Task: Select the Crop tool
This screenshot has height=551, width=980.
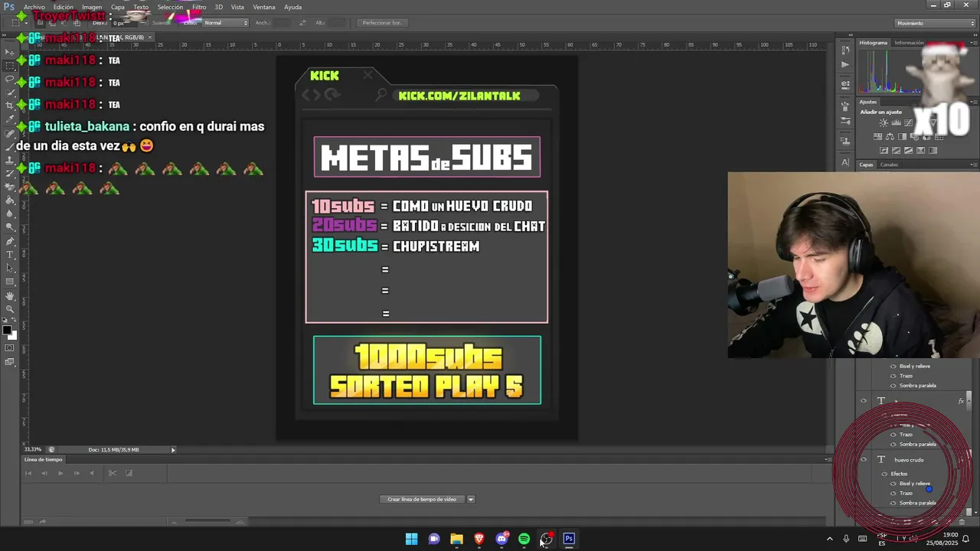Action: pyautogui.click(x=10, y=105)
